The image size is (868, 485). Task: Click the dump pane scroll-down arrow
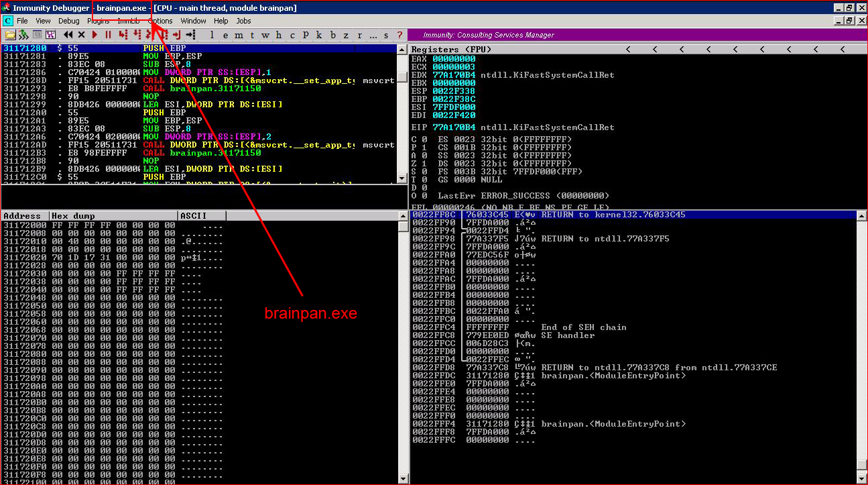point(402,478)
